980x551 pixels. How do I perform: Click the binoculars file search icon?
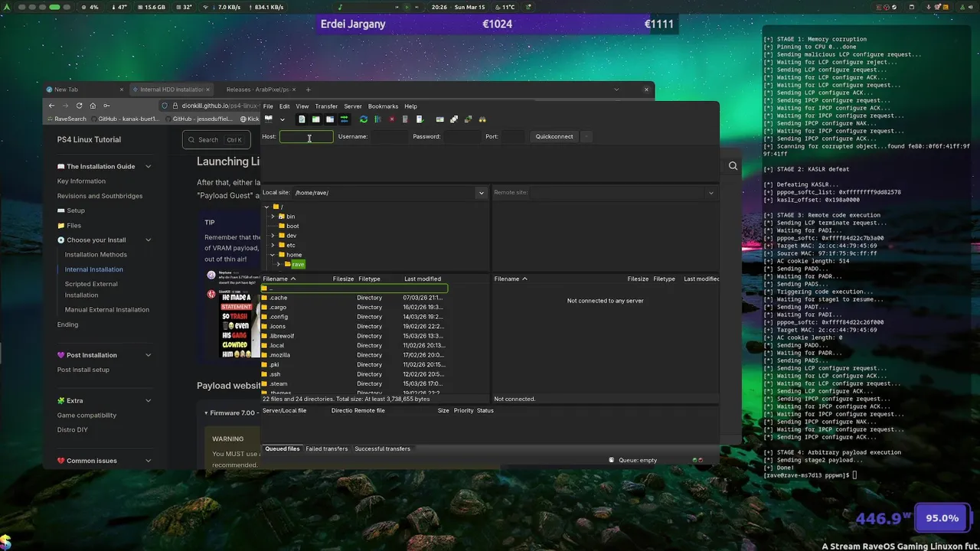pos(482,119)
